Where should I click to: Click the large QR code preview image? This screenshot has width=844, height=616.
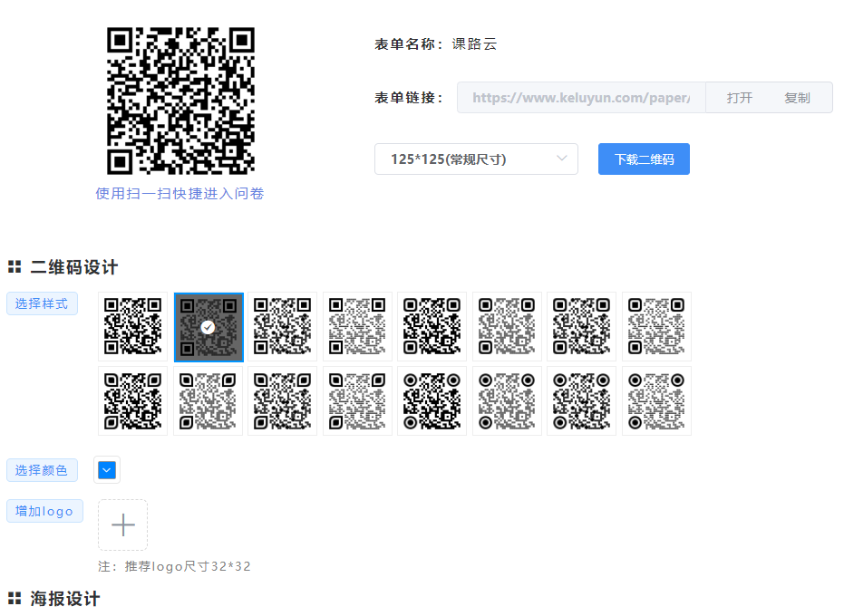click(x=180, y=101)
